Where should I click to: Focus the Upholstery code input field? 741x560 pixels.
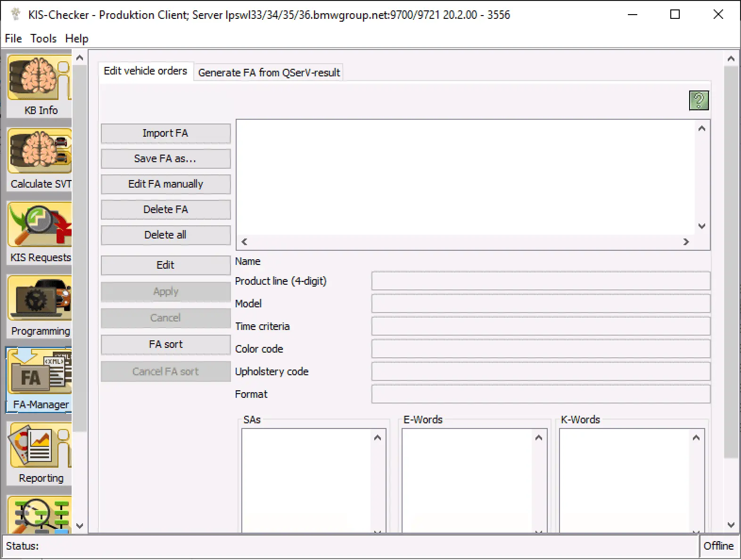pos(541,371)
